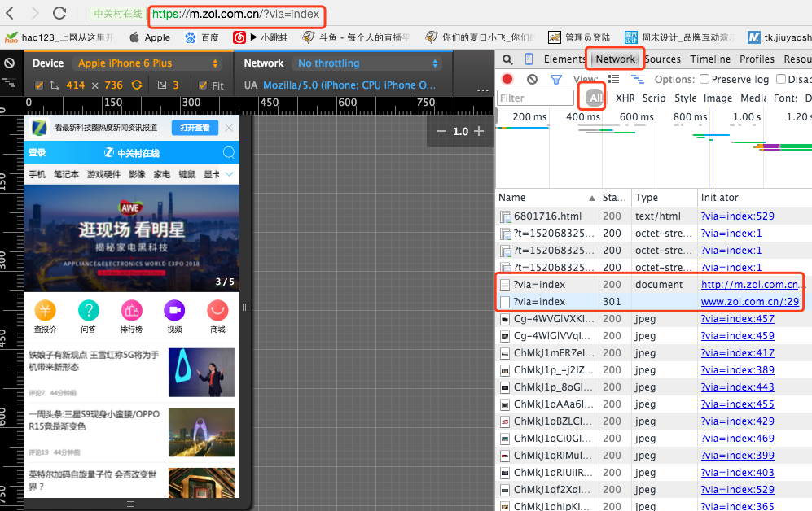Tap the 问答 question mark icon
This screenshot has width=812, height=511.
click(x=89, y=310)
